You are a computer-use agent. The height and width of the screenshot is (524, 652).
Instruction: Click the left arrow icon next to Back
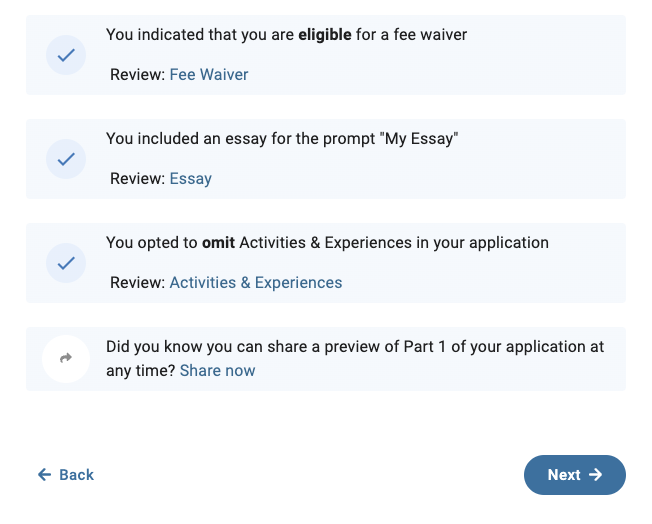pyautogui.click(x=44, y=475)
